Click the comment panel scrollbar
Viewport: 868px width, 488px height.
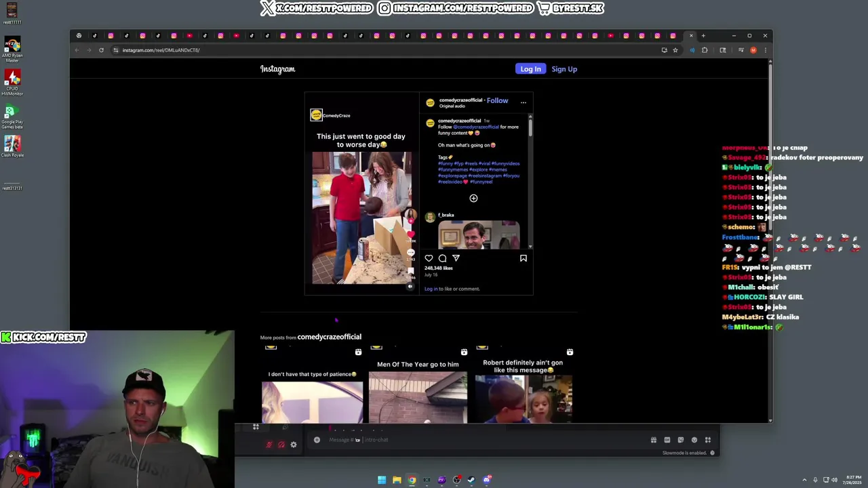coord(530,129)
